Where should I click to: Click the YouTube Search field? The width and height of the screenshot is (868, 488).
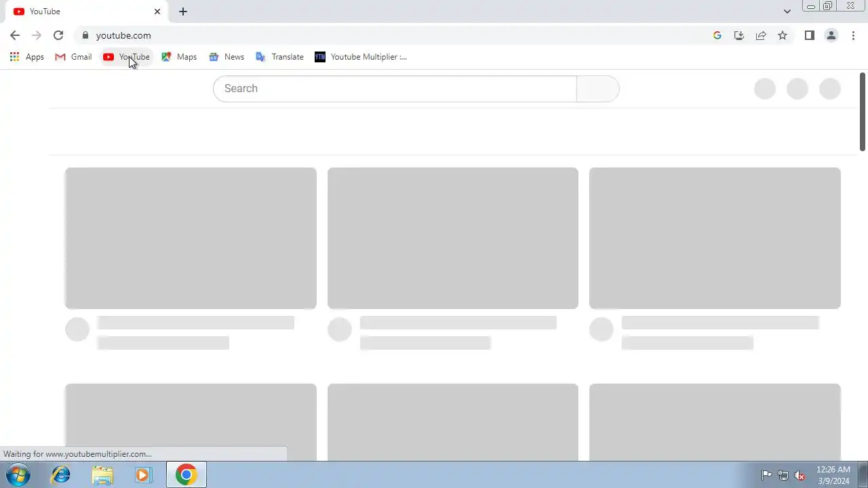point(395,89)
